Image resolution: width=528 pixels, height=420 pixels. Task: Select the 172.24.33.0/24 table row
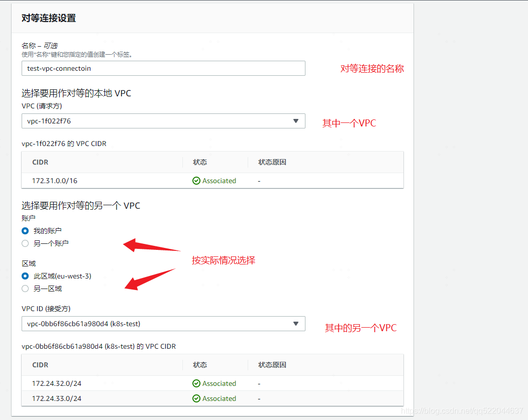pos(211,398)
